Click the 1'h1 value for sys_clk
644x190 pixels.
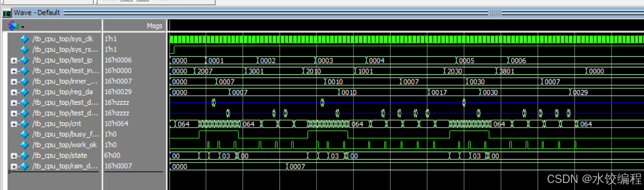110,39
